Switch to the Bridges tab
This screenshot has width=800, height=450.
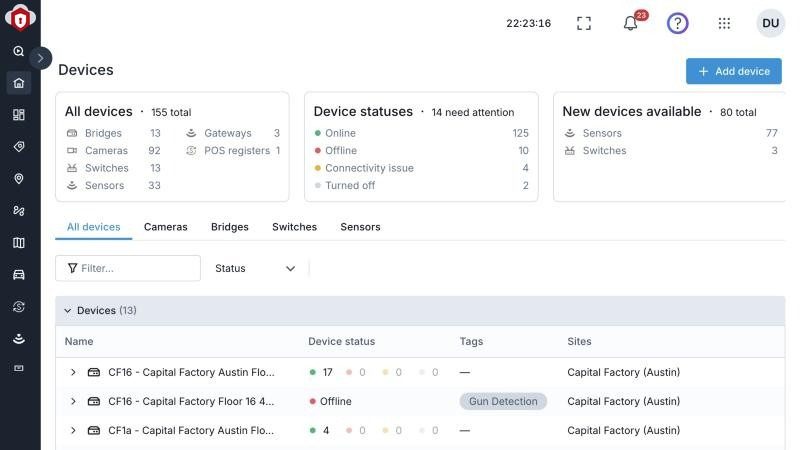coord(230,227)
